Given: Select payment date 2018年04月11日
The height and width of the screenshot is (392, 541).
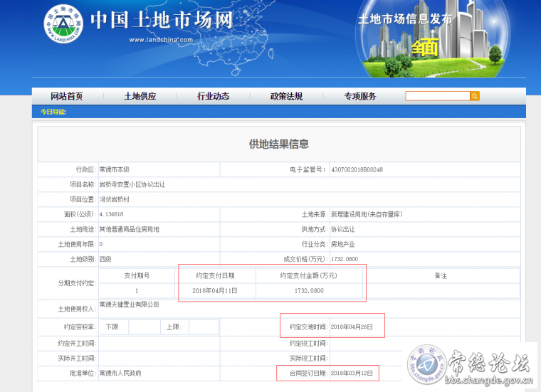Looking at the screenshot, I should 215,291.
